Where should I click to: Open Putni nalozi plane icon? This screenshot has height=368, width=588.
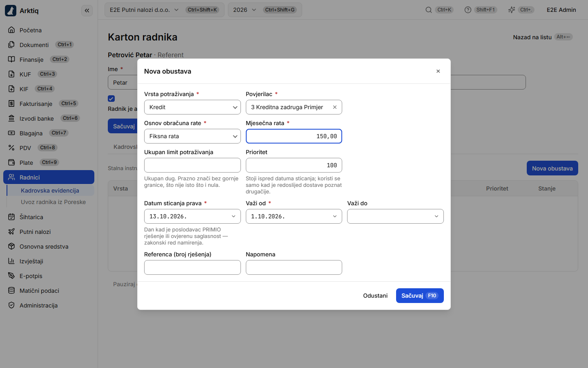point(11,231)
